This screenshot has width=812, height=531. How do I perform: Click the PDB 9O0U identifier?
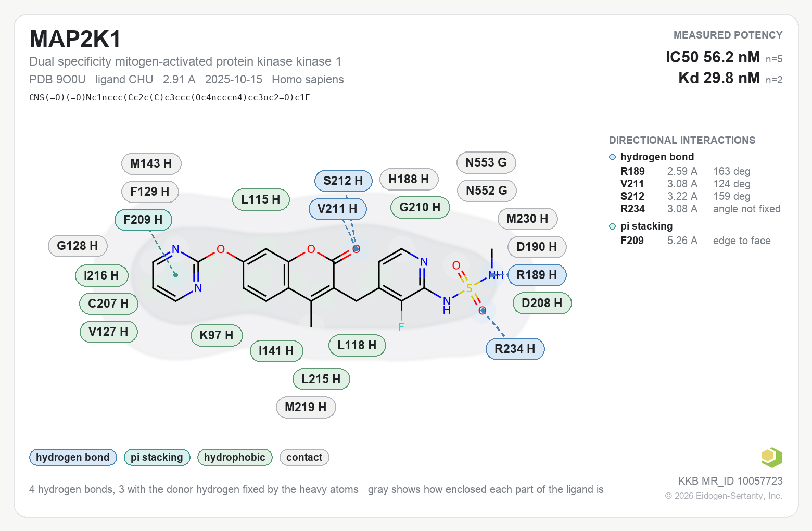[x=57, y=79]
